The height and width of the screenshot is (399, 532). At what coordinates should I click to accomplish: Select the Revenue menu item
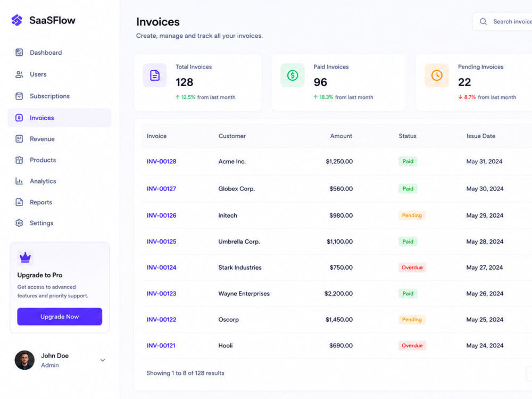tap(60, 139)
